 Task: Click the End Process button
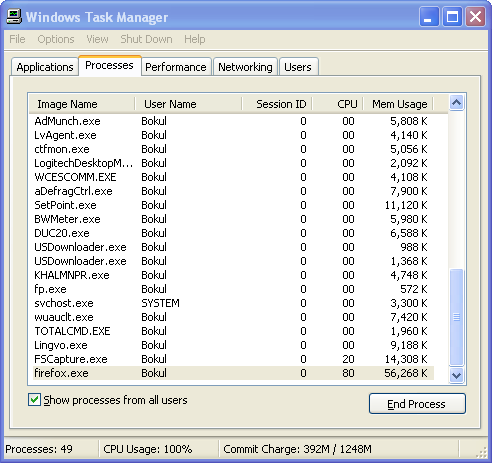[417, 404]
